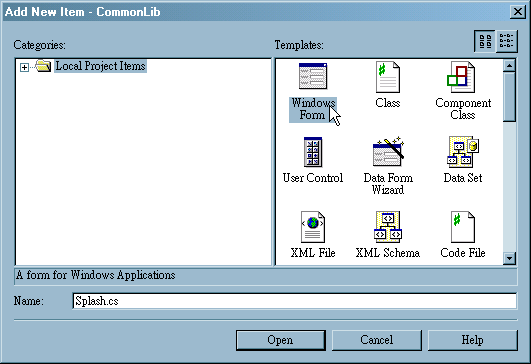Close the Add New Item dialog
531x364 pixels.
(x=518, y=12)
